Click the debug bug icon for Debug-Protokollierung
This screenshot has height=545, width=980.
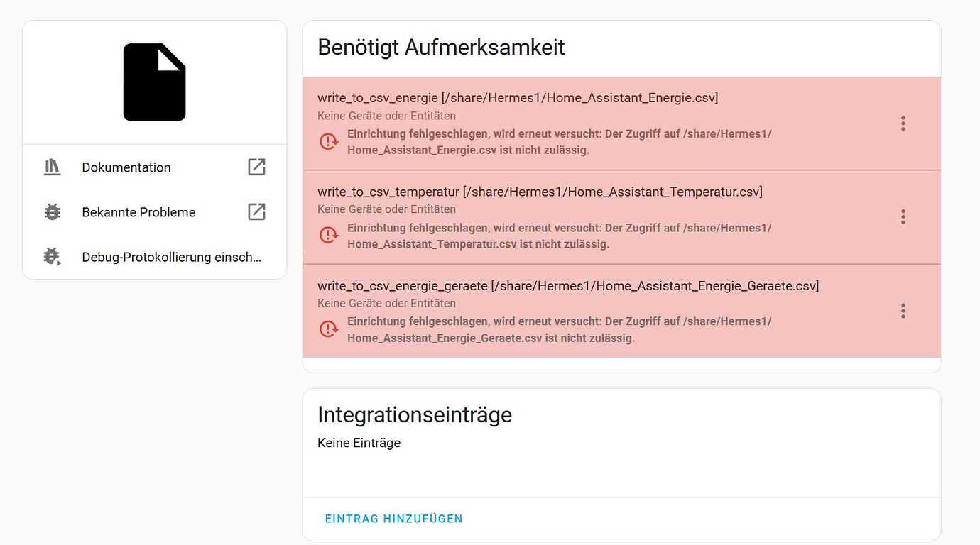pyautogui.click(x=52, y=256)
